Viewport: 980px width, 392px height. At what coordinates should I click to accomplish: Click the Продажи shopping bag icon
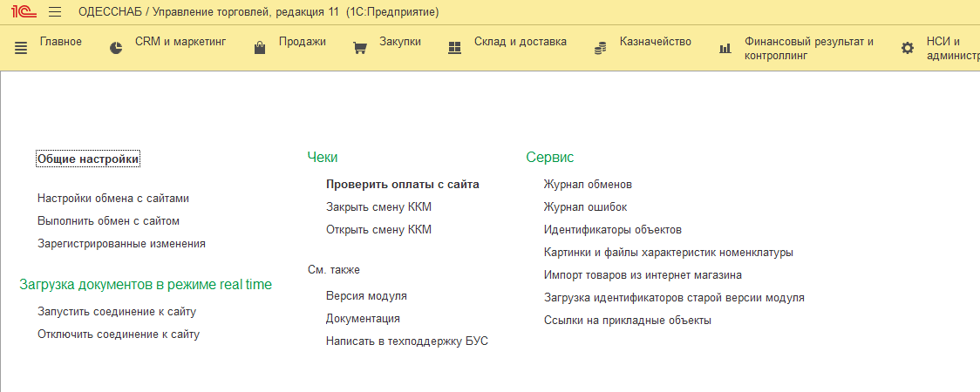pyautogui.click(x=259, y=48)
